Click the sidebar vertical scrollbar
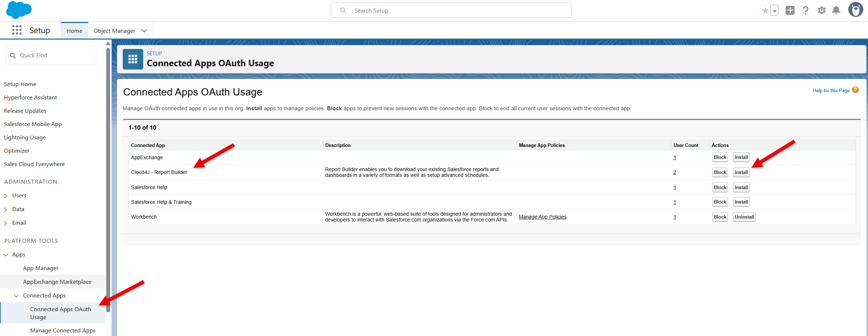 [108, 180]
